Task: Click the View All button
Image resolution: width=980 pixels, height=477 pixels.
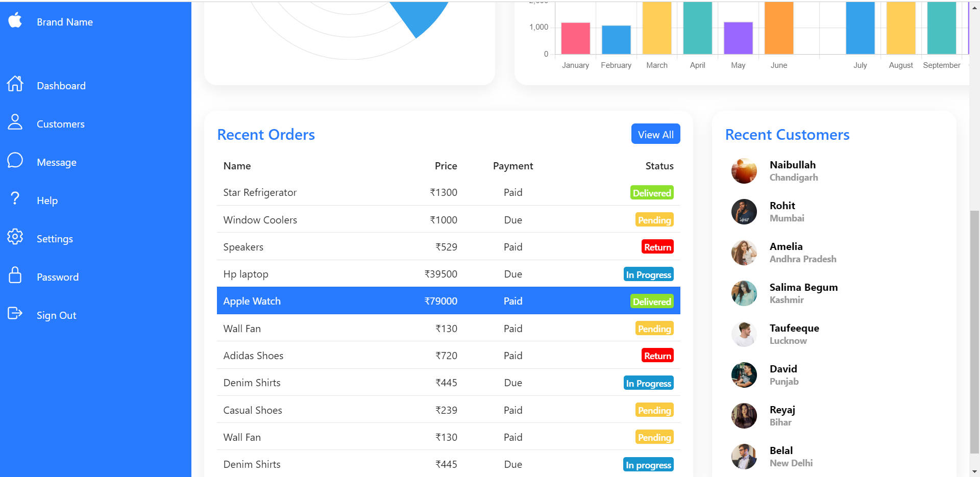Action: (x=655, y=134)
